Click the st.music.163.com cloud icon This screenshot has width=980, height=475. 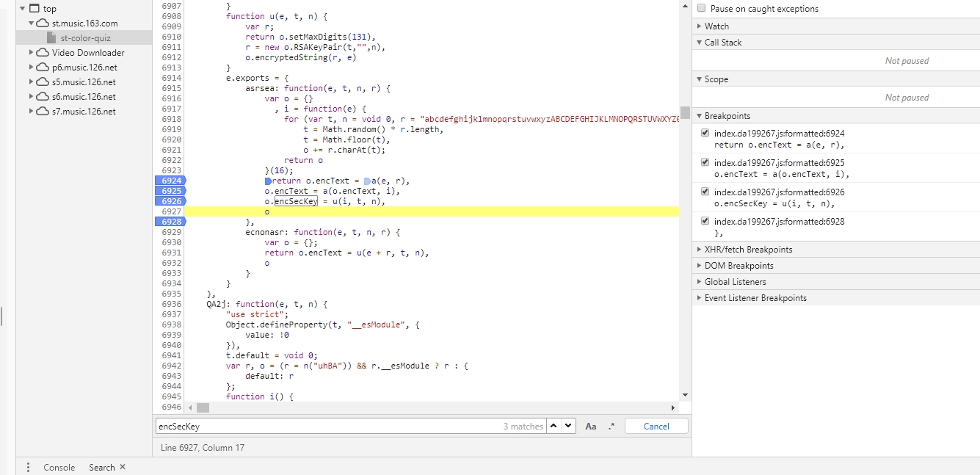click(43, 23)
